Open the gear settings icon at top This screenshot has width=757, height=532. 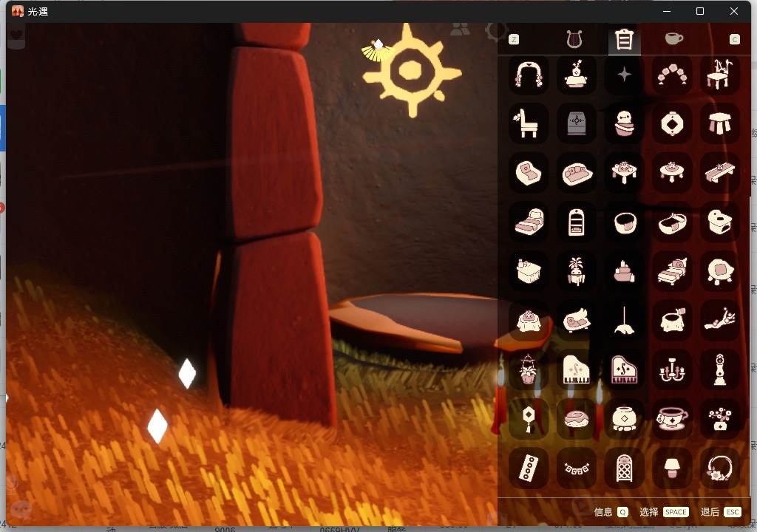point(496,31)
